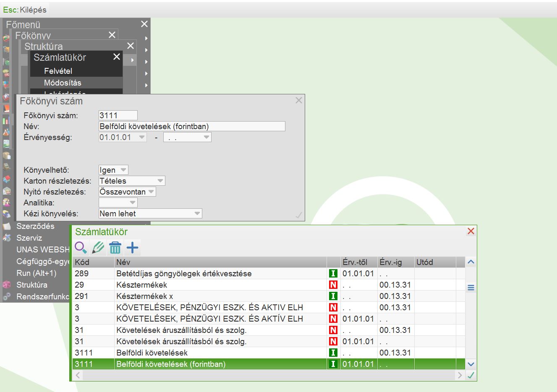Click the vertical scrollbar down arrow
Screen dimensions: 557x392
click(471, 364)
